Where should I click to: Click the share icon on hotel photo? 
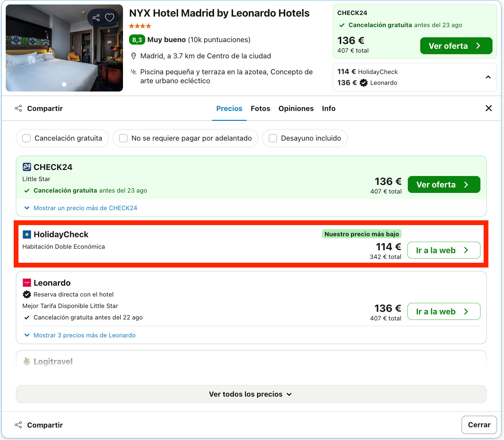tap(96, 18)
